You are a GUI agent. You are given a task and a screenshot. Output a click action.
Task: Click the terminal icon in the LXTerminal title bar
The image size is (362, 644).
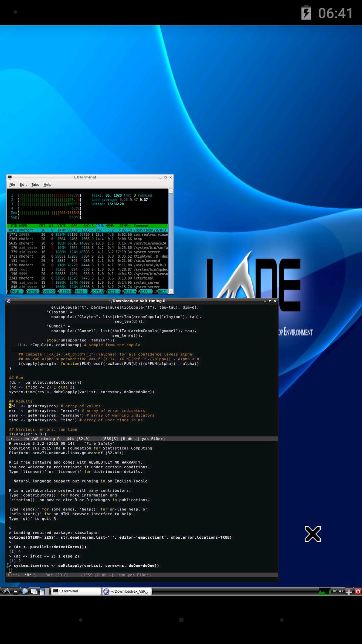click(x=10, y=177)
